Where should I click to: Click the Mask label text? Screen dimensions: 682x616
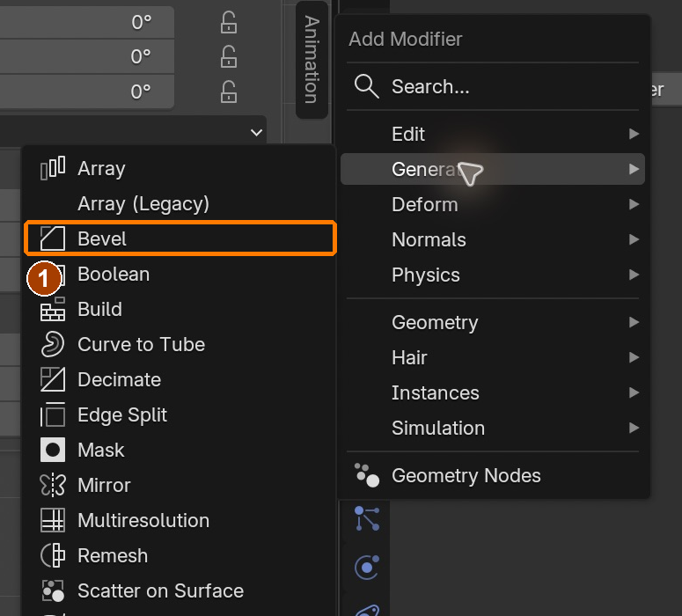tap(101, 451)
